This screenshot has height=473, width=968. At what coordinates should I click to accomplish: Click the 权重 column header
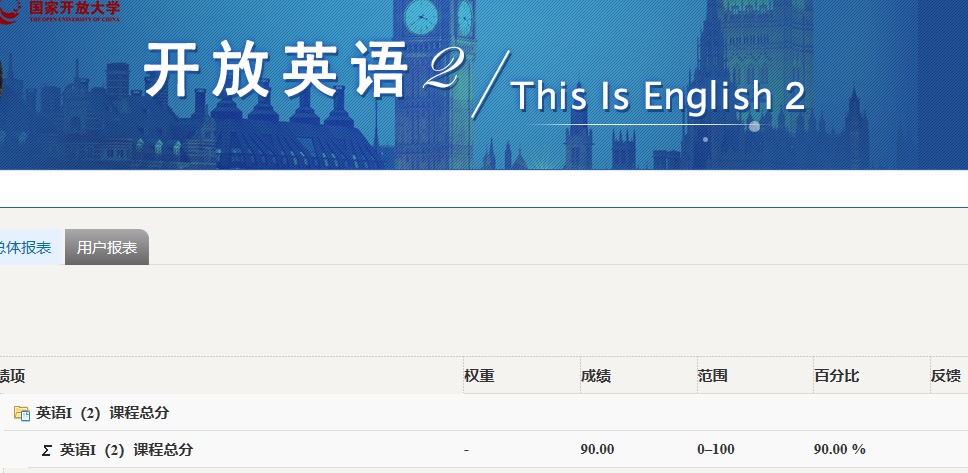(x=479, y=375)
